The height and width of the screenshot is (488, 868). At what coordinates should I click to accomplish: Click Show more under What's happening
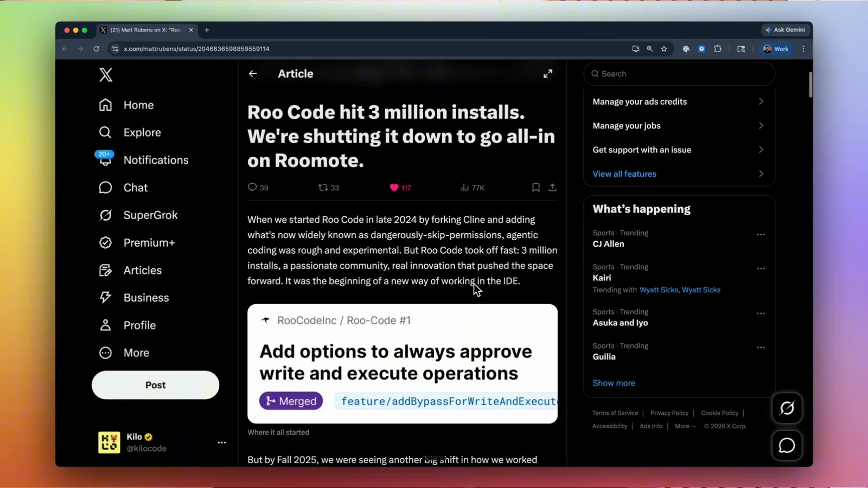tap(614, 383)
